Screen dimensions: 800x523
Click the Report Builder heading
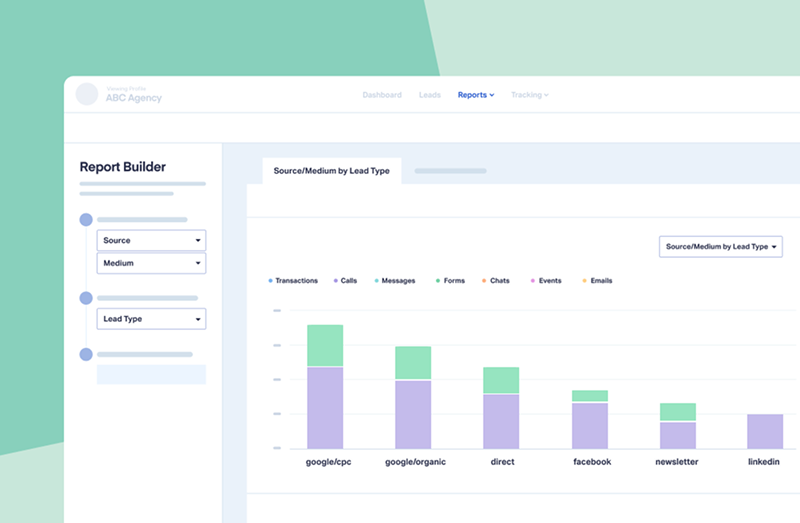pyautogui.click(x=122, y=167)
